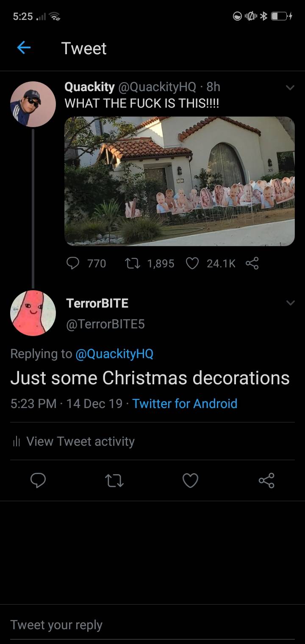Like TerrorBITE's tweet
This screenshot has width=305, height=644.
(x=190, y=480)
